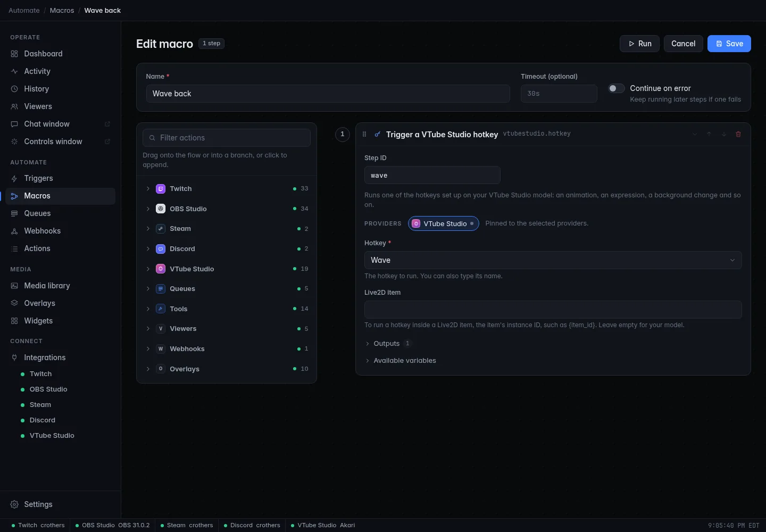Go to Automate breadcrumb
This screenshot has height=532, width=766.
[x=24, y=10]
